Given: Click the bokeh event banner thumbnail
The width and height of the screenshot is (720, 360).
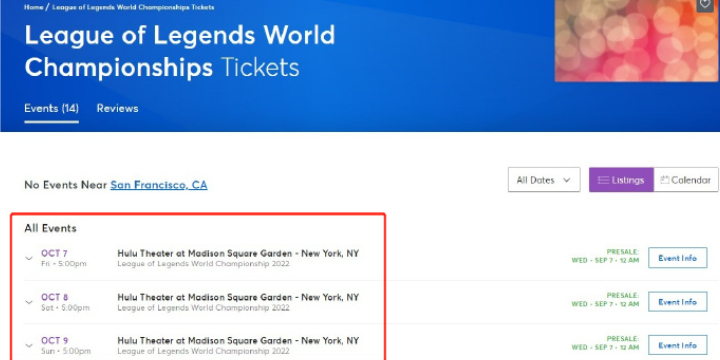Looking at the screenshot, I should (637, 40).
